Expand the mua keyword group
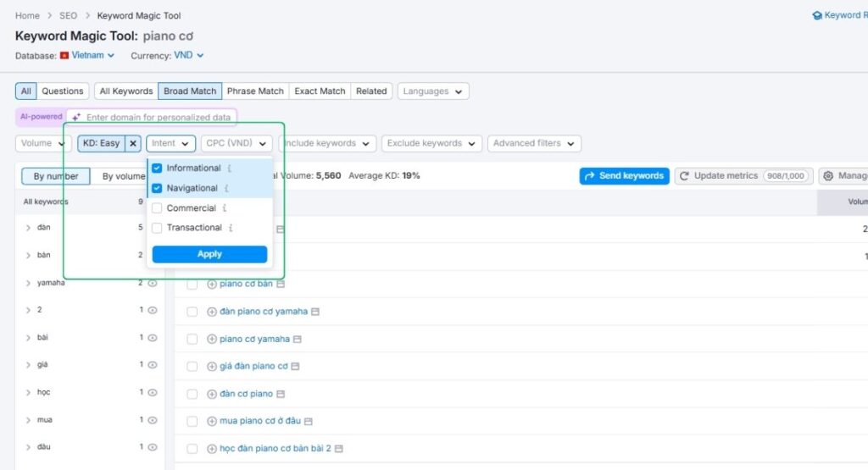868x470 pixels. (x=28, y=420)
